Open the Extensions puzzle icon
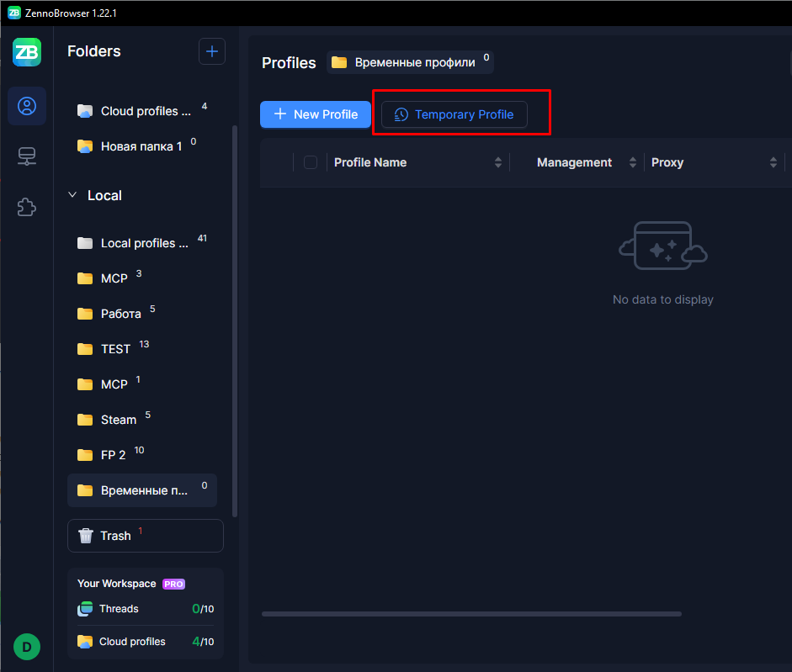 [x=27, y=207]
